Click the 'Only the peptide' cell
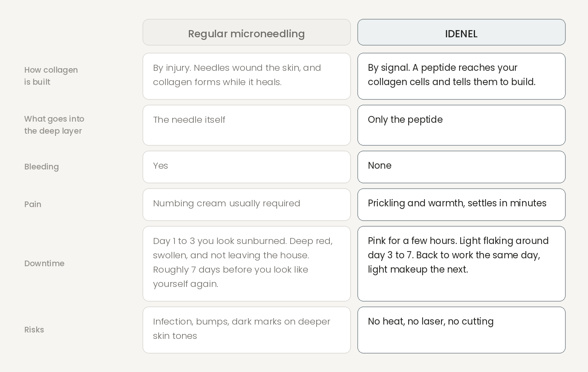 [461, 125]
